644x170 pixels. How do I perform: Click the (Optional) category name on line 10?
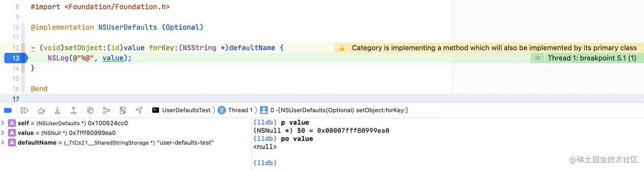click(183, 27)
